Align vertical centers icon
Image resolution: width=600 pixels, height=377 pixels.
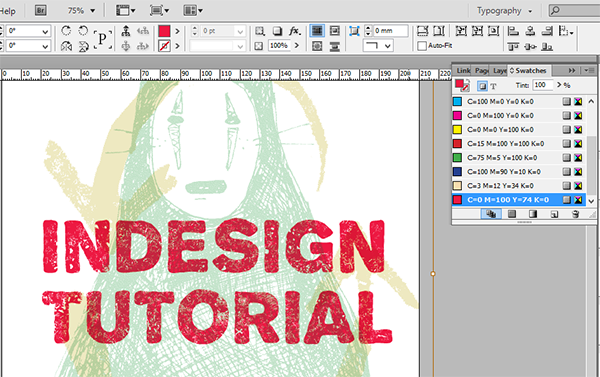[530, 46]
